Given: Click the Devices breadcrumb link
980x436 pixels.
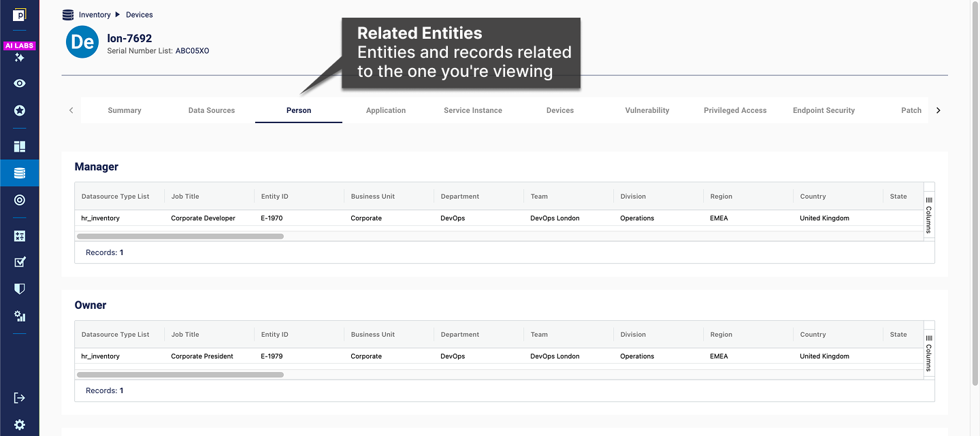Looking at the screenshot, I should click(x=140, y=15).
